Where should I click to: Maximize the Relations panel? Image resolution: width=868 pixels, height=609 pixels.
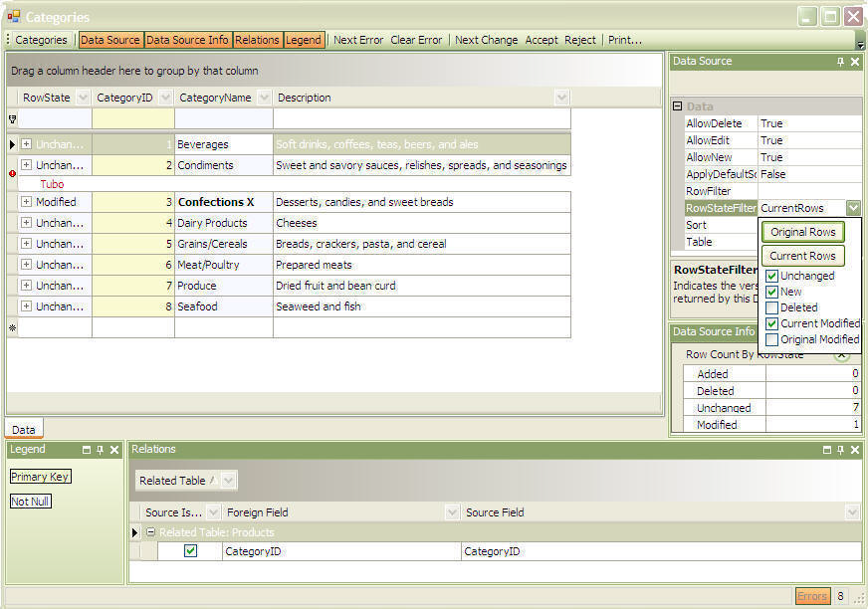tap(825, 450)
